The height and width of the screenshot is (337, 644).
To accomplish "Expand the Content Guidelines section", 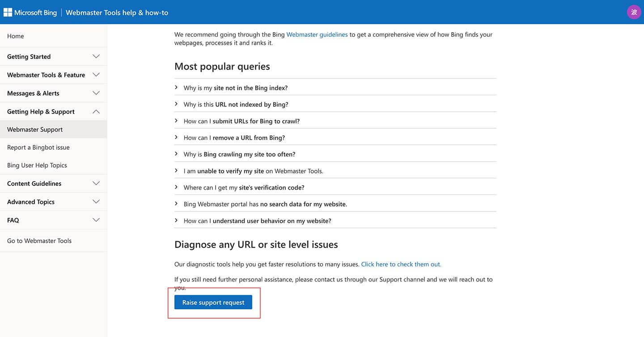I will (54, 184).
